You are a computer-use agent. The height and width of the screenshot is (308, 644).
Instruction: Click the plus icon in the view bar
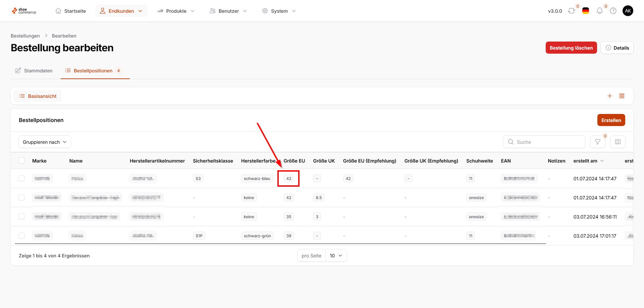coord(610,96)
